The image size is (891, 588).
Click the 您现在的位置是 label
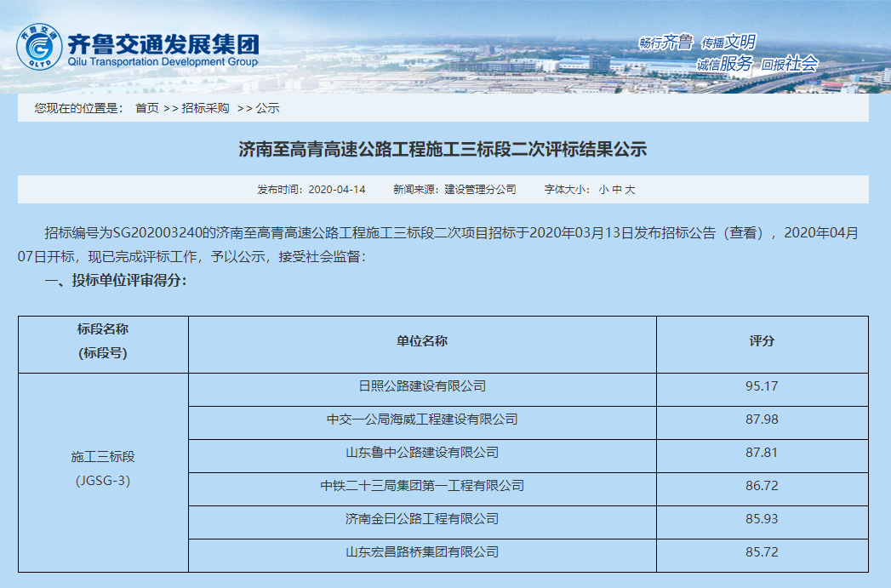tap(78, 108)
